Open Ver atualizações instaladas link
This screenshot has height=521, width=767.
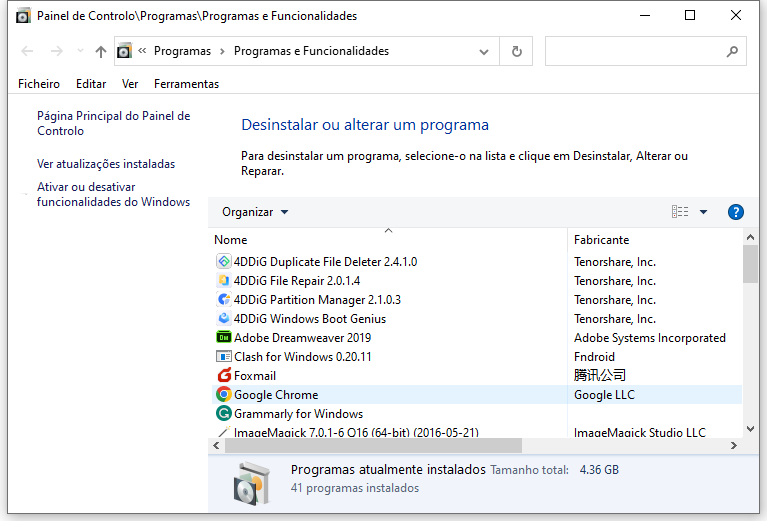pyautogui.click(x=106, y=164)
